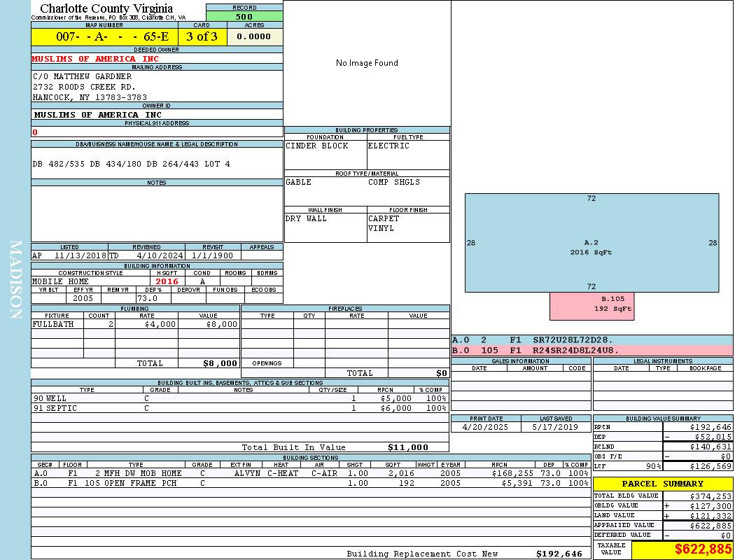Click plumbing rate $4,000
Image resolution: width=735 pixels, height=560 pixels.
[x=160, y=324]
